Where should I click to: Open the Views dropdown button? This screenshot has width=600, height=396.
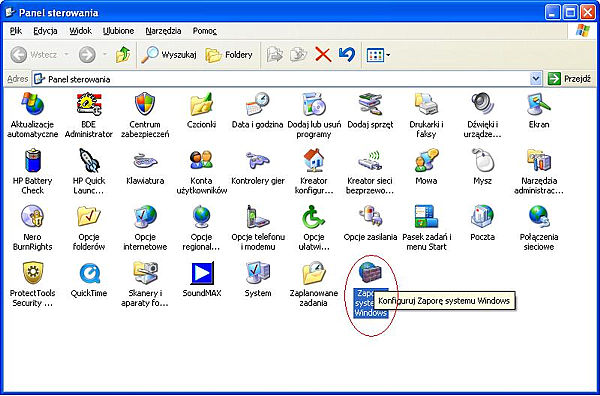tap(378, 55)
